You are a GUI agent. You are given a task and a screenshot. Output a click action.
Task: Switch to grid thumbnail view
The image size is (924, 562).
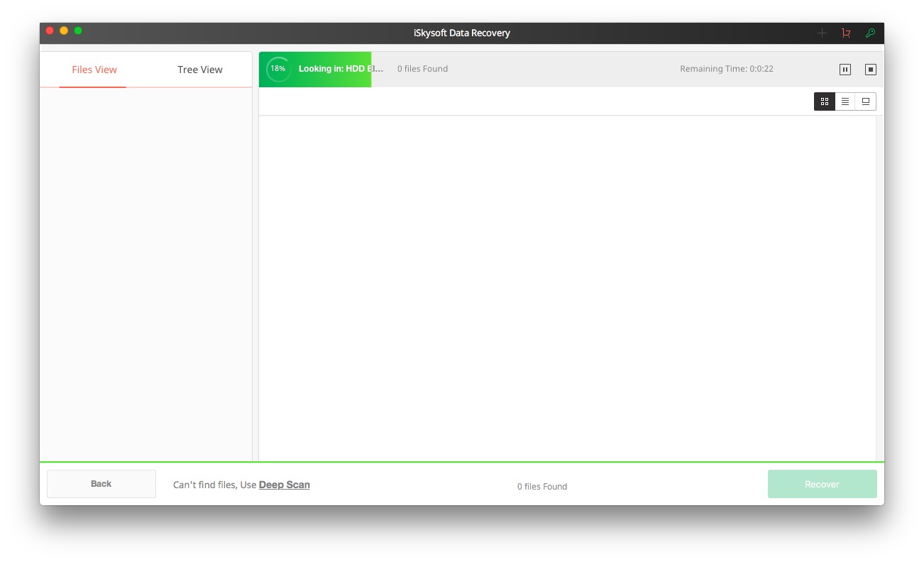[x=824, y=101]
